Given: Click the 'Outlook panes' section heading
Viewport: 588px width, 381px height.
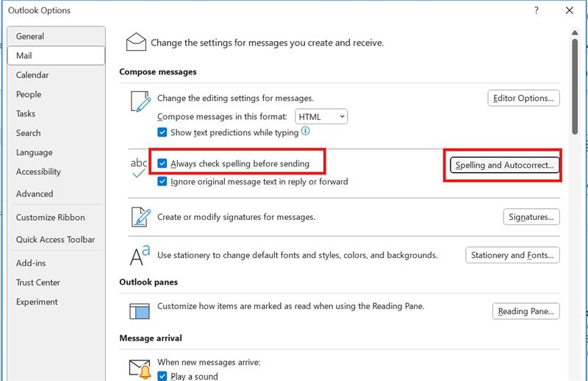Looking at the screenshot, I should point(148,282).
